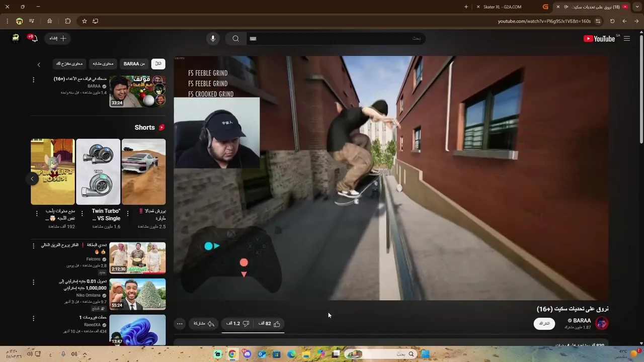The width and height of the screenshot is (644, 362).
Task: Open File Explorer from the taskbar
Action: click(x=306, y=354)
